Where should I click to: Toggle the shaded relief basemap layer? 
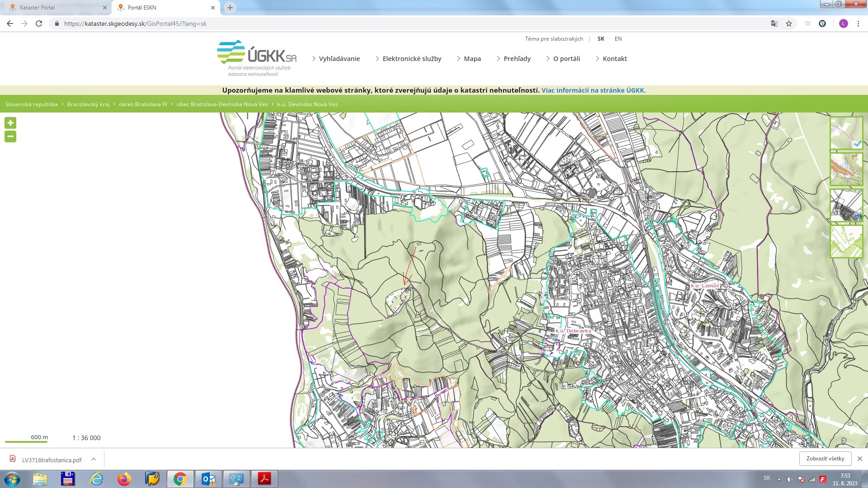pos(846,133)
